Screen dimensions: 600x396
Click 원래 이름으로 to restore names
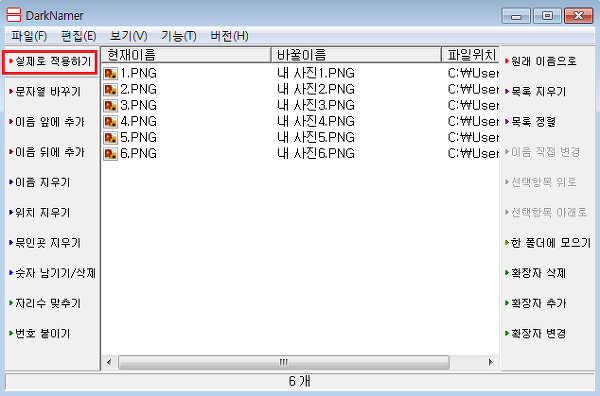click(541, 61)
